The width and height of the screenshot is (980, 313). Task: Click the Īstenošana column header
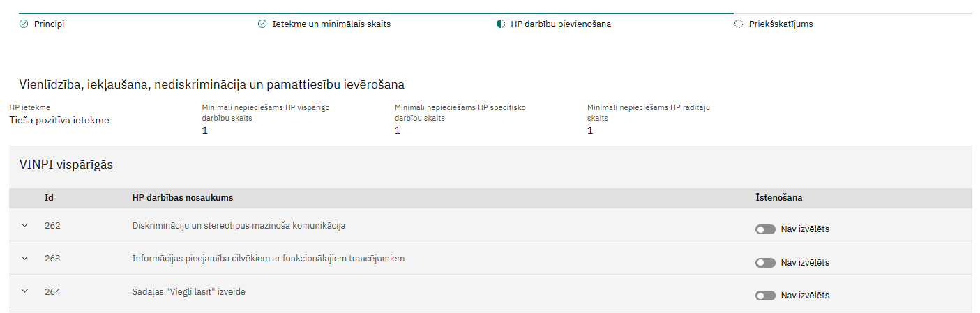click(779, 197)
